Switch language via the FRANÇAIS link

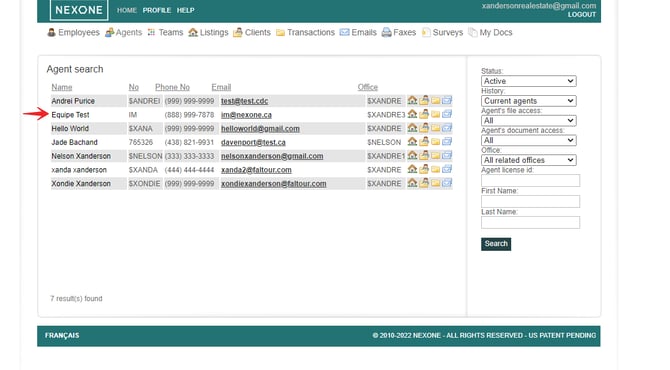click(62, 335)
